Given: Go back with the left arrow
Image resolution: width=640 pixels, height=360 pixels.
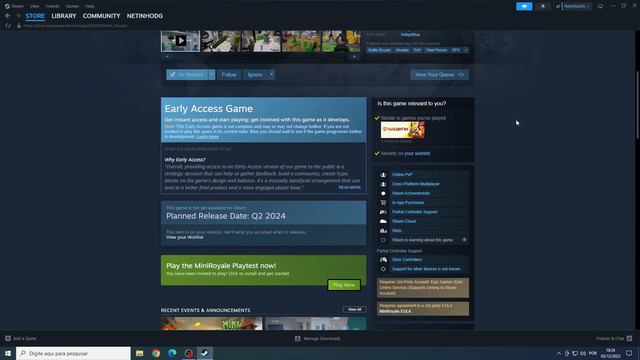Looking at the screenshot, I should [8, 16].
